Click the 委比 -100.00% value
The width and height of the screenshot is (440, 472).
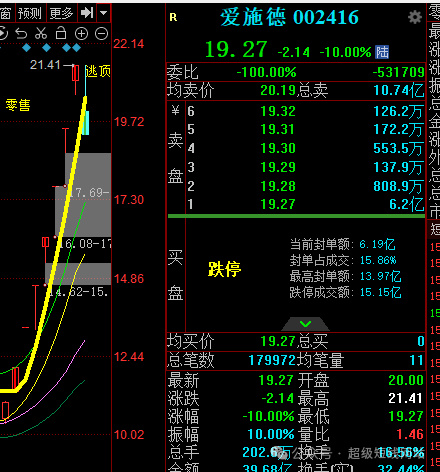[266, 72]
